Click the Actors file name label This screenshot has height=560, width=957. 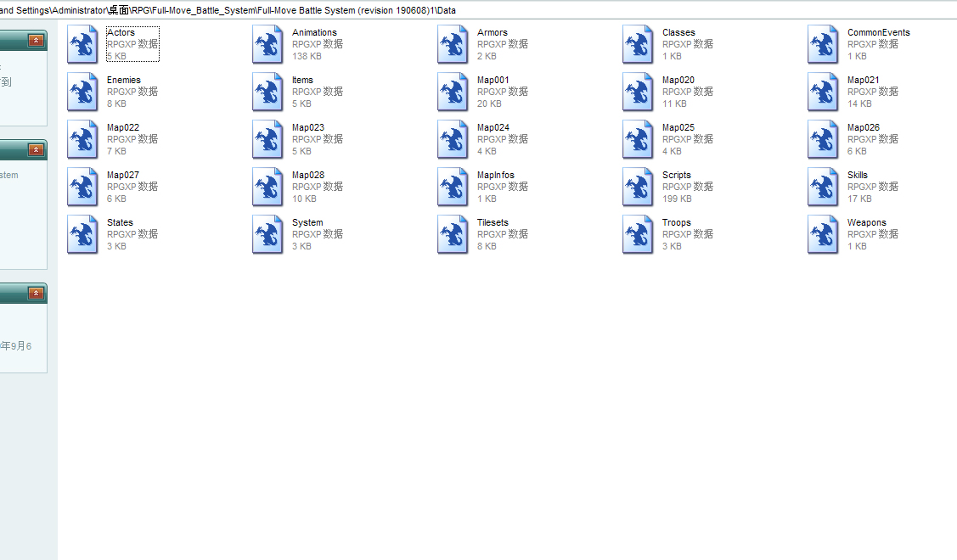coord(121,32)
